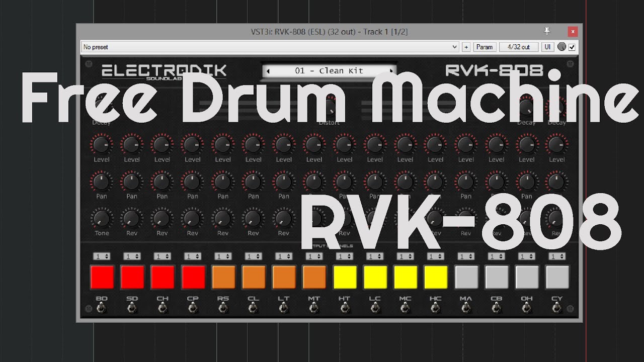644x362 pixels.
Task: Trigger the red BD drum pad
Action: pyautogui.click(x=102, y=277)
